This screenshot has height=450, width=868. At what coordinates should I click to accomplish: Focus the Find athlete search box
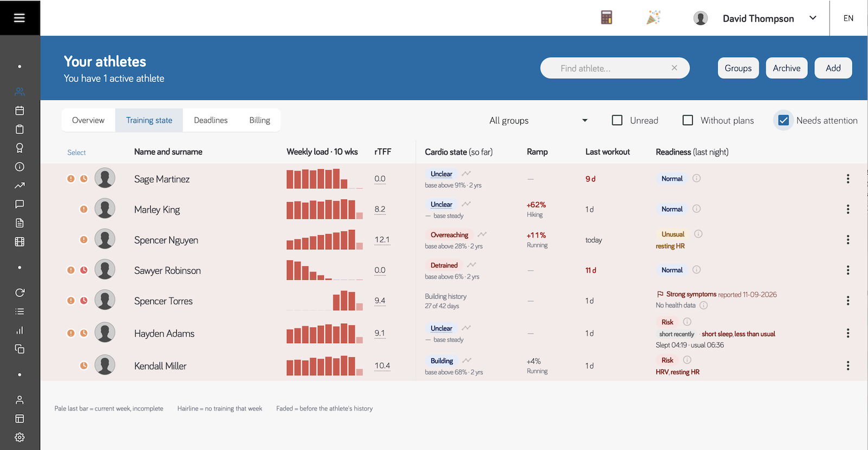click(x=615, y=68)
